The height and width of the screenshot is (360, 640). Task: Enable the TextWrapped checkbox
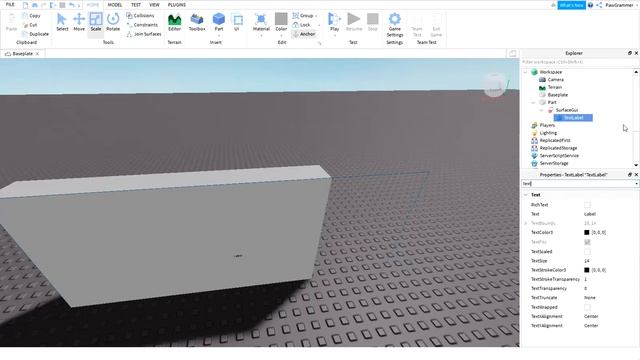point(587,307)
